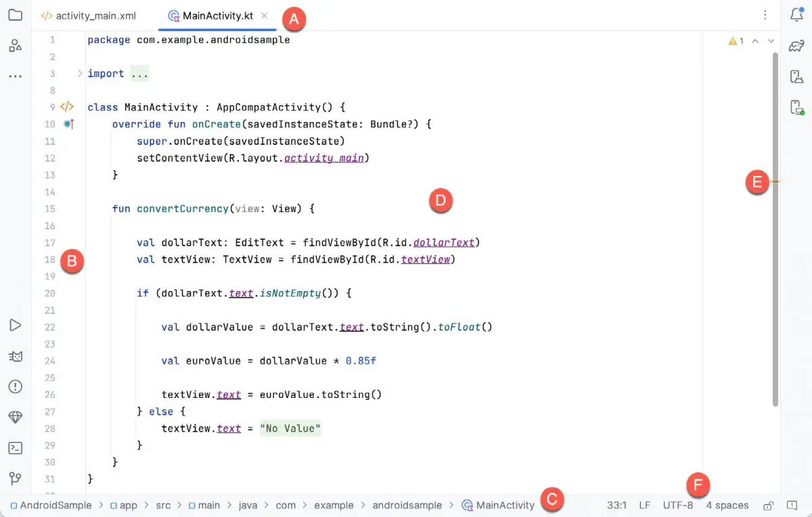Open the 4 spaces indent settings

click(727, 505)
